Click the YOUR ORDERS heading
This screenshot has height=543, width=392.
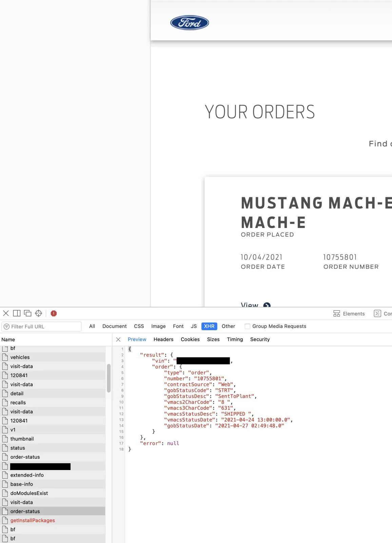point(260,112)
